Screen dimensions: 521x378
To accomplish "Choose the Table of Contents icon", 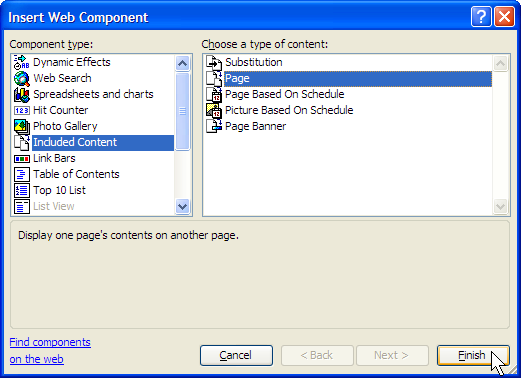I will (22, 174).
